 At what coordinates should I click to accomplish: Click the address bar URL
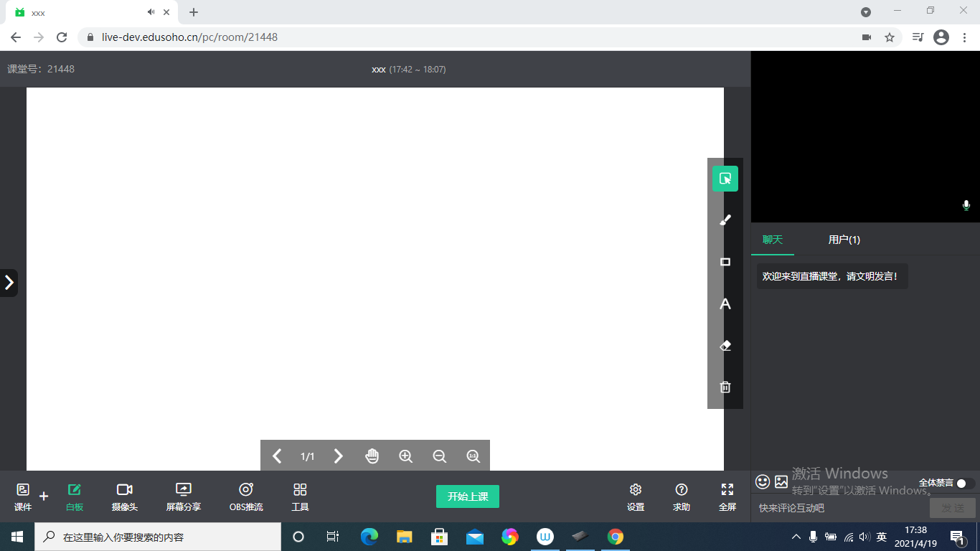tap(189, 37)
